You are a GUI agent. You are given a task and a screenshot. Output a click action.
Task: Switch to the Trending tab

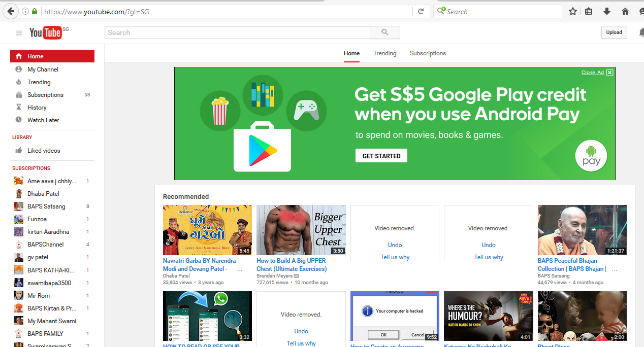384,53
